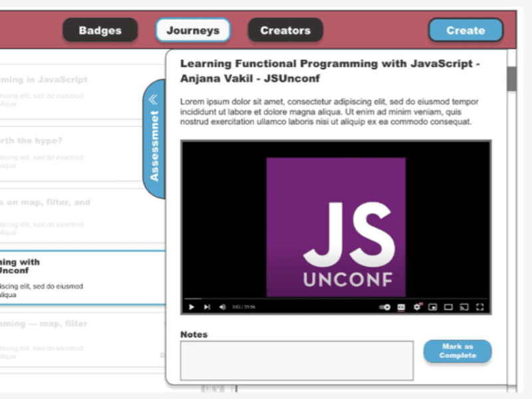The width and height of the screenshot is (532, 399).
Task: Select the highlighted 'ning with Unconf' list item
Action: (x=82, y=278)
